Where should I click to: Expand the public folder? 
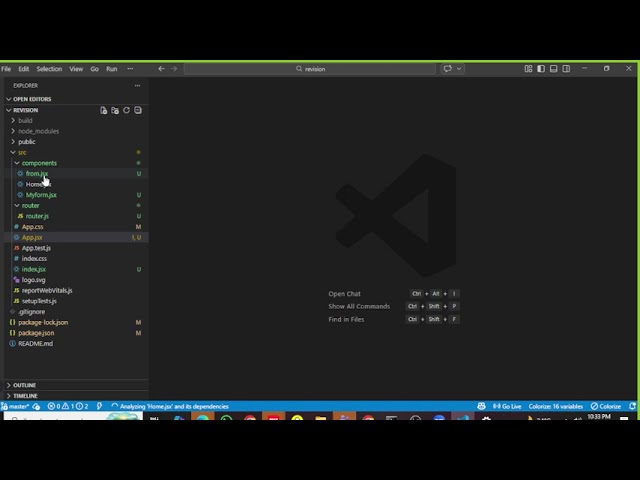tap(76, 142)
